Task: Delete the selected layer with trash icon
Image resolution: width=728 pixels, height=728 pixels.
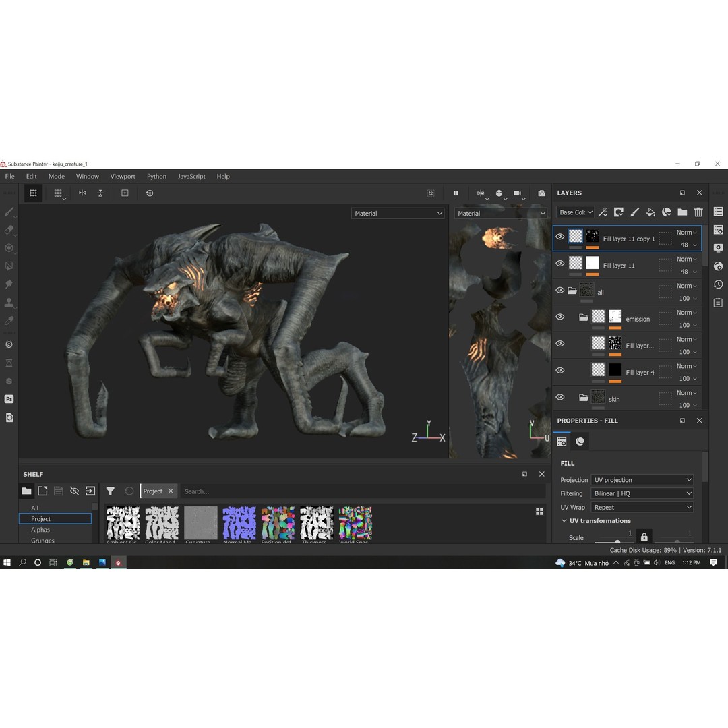Action: (698, 212)
